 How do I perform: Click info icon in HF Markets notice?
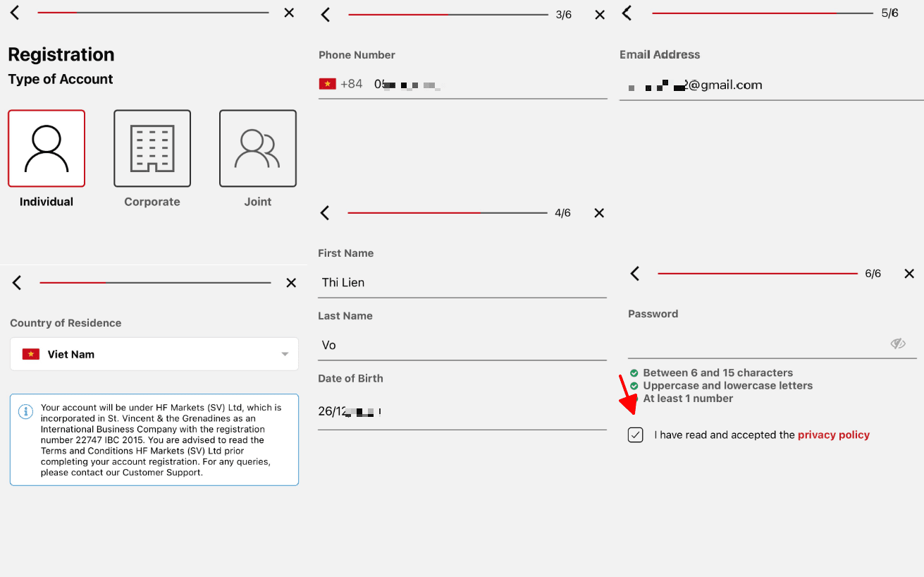click(26, 411)
